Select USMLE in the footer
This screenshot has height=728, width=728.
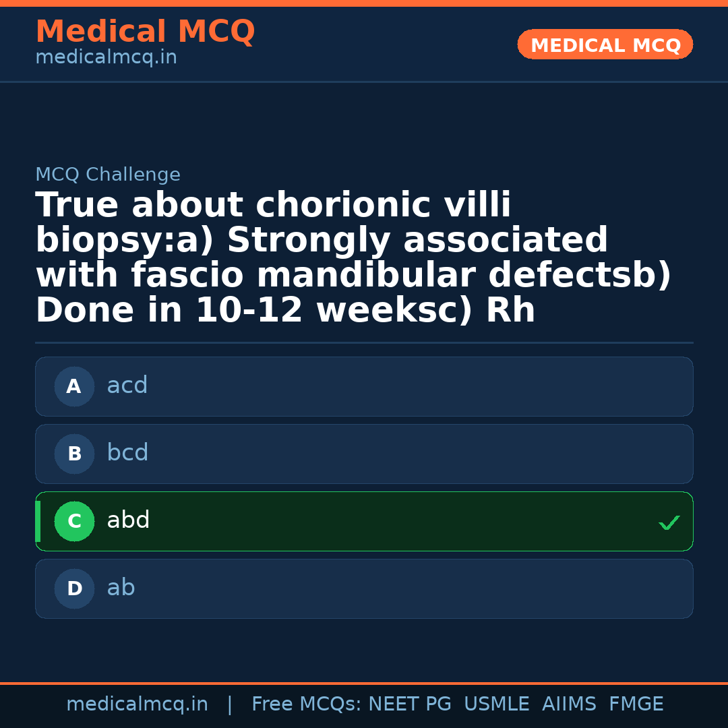pos(496,704)
